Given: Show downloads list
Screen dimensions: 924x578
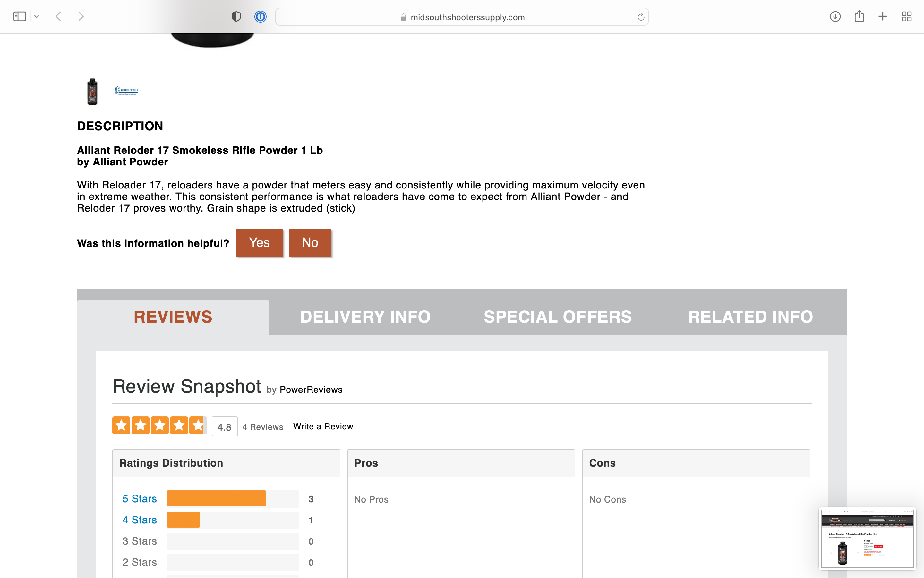Looking at the screenshot, I should [835, 16].
